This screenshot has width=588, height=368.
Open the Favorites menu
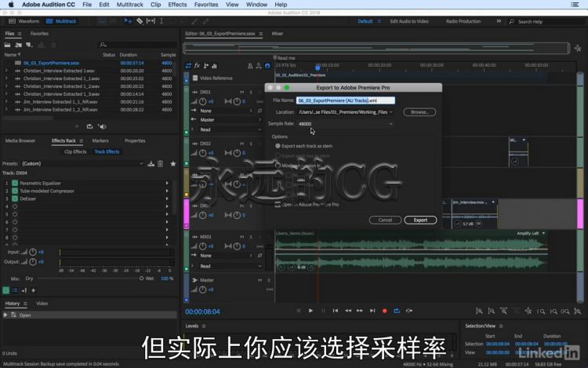[206, 5]
